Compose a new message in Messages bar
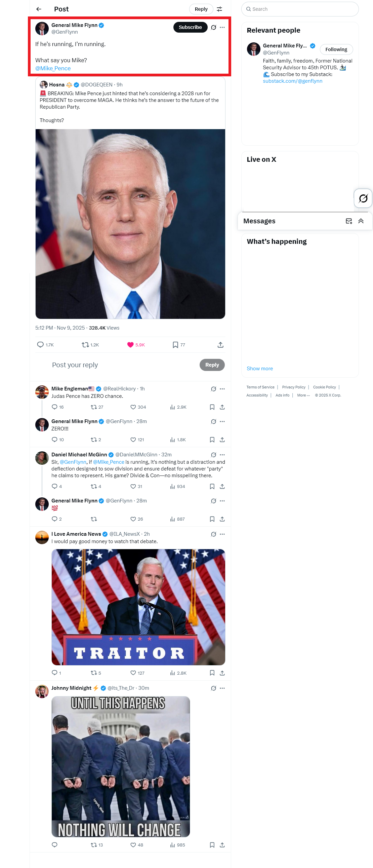 [349, 221]
